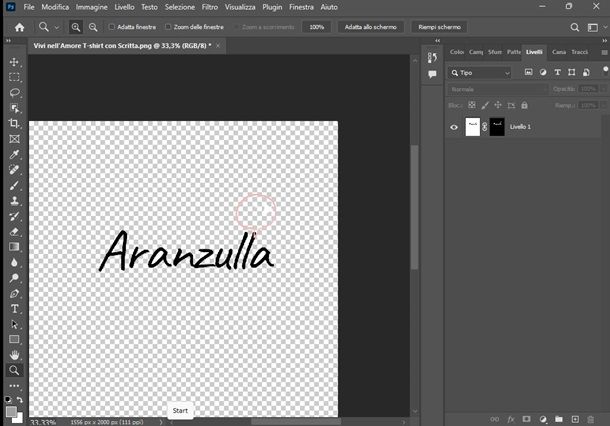
Task: Select the Brush tool
Action: coord(14,186)
